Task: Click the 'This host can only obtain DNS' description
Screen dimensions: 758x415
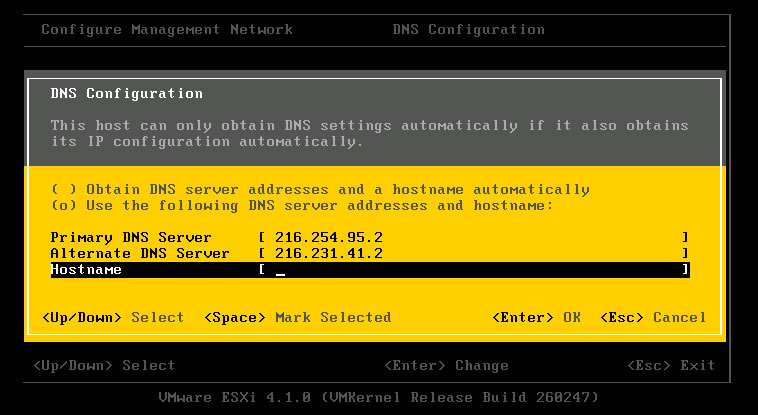Action: tap(369, 133)
